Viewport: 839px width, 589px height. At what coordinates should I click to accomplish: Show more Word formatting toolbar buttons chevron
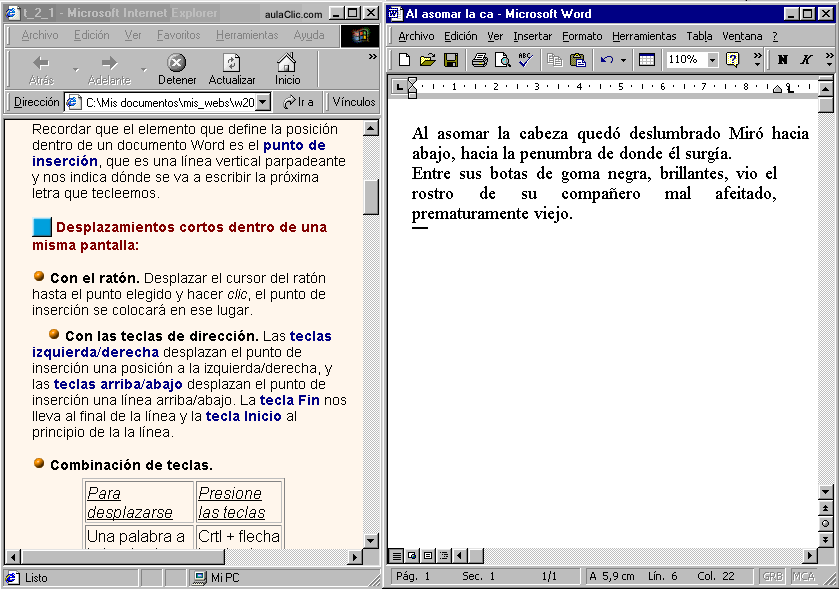829,59
